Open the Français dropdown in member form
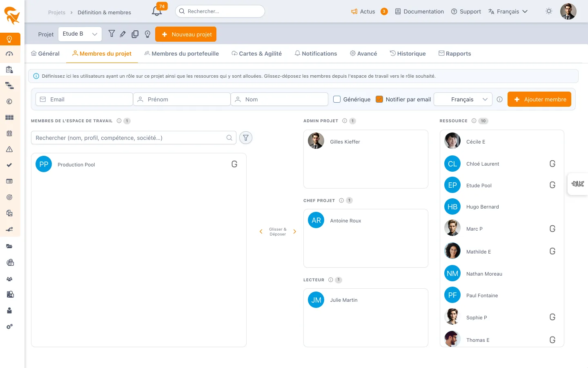 coord(463,99)
